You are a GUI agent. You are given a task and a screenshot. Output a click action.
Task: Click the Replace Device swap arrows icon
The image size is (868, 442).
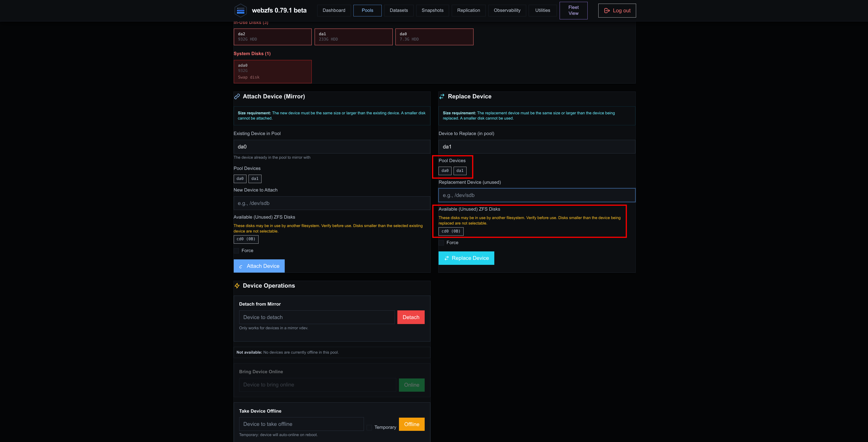tap(442, 96)
